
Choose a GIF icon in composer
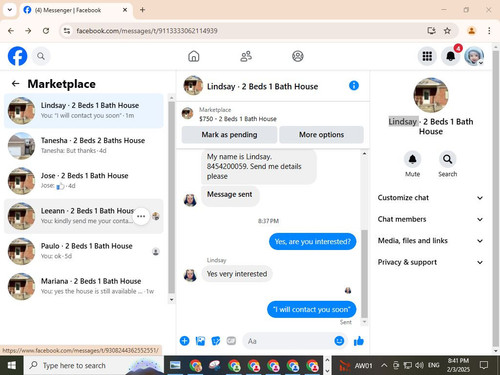[231, 341]
